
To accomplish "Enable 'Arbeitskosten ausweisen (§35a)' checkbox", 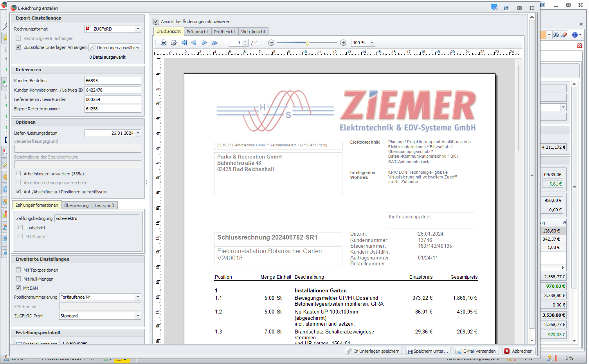I will [x=18, y=174].
